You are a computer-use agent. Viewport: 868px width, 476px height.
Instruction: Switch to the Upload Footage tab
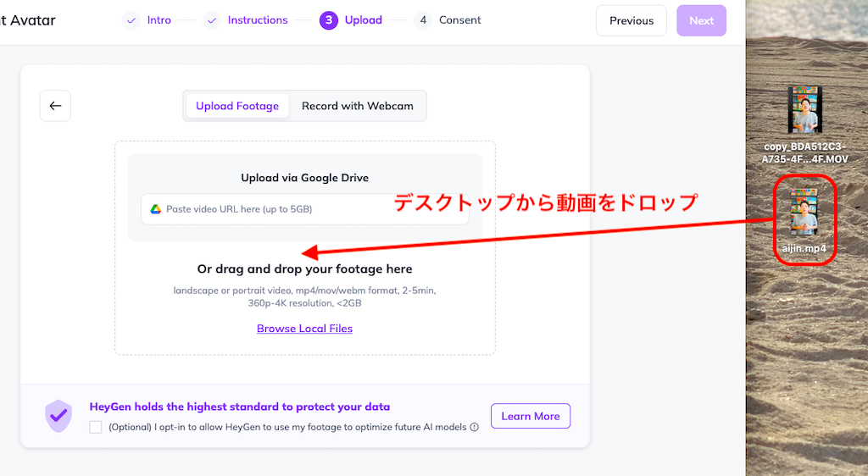237,106
